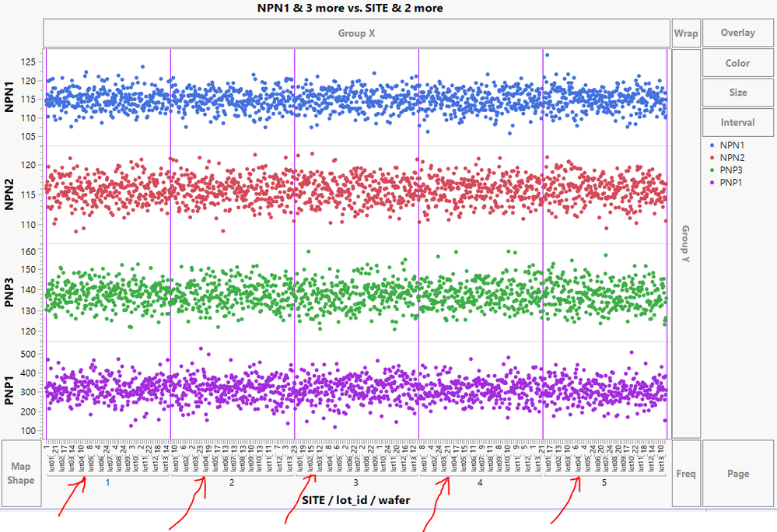777x532 pixels.
Task: Click the Interval drop zone
Action: 737,122
